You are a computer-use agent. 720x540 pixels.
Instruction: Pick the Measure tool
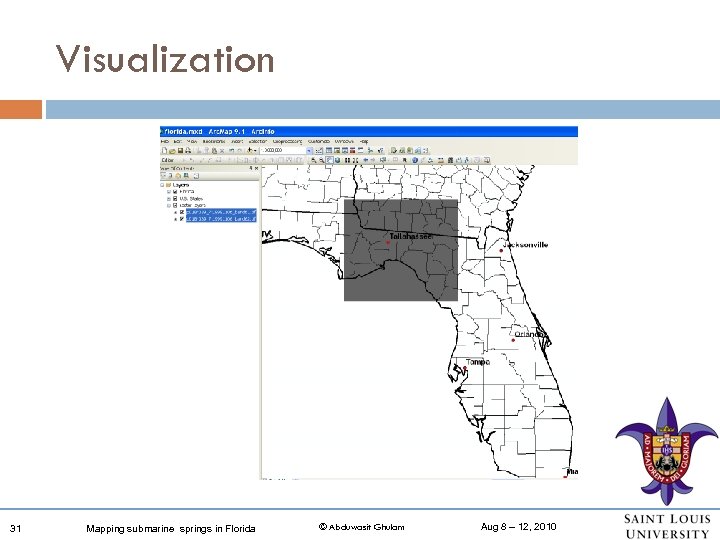pos(441,160)
